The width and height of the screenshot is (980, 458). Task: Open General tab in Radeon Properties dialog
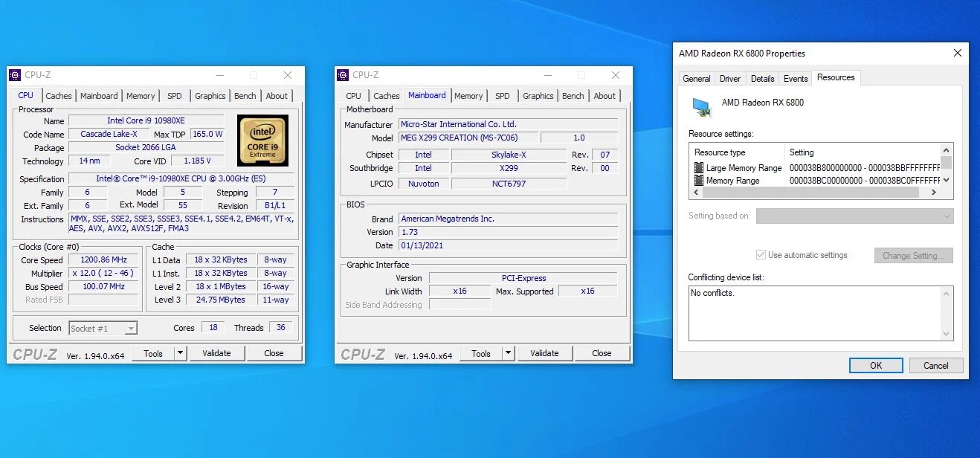tap(697, 79)
